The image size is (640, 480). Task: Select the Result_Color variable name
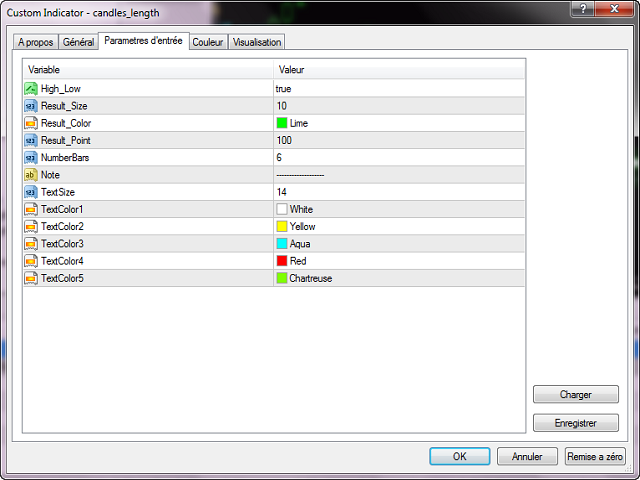point(66,123)
